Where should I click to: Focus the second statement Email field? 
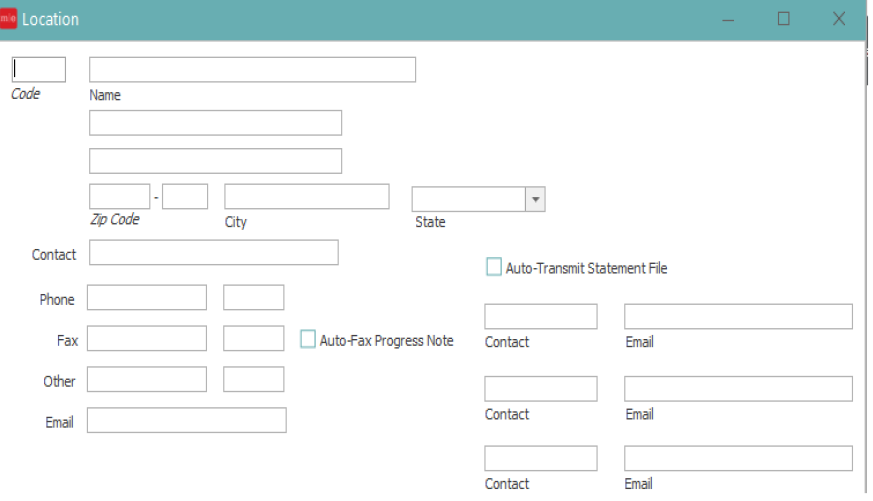pos(738,389)
